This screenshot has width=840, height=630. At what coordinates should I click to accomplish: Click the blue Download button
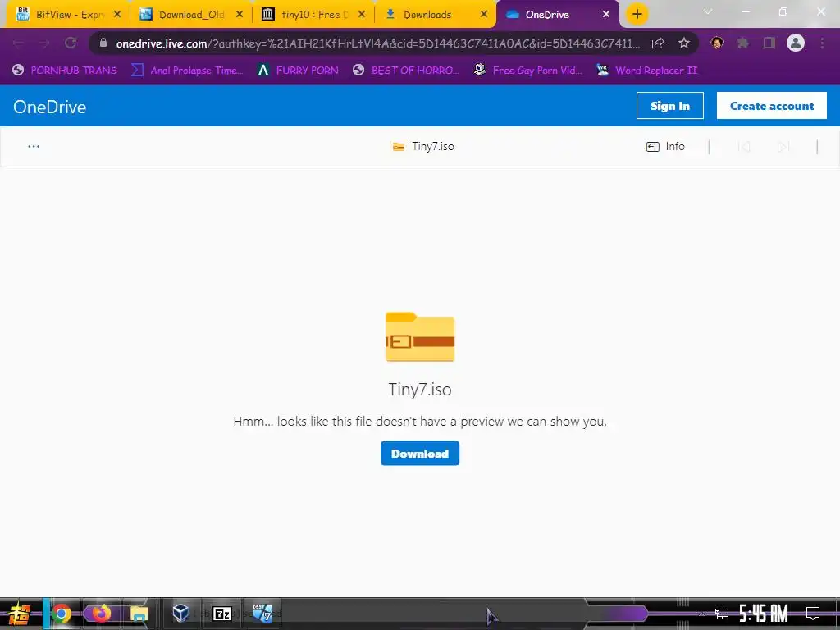coord(420,453)
